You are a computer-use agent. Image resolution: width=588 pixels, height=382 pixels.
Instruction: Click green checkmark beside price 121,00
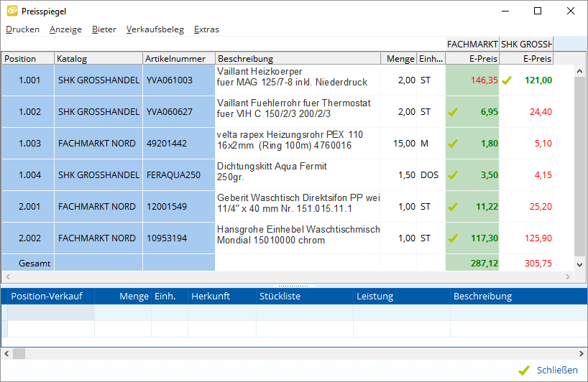pyautogui.click(x=507, y=80)
